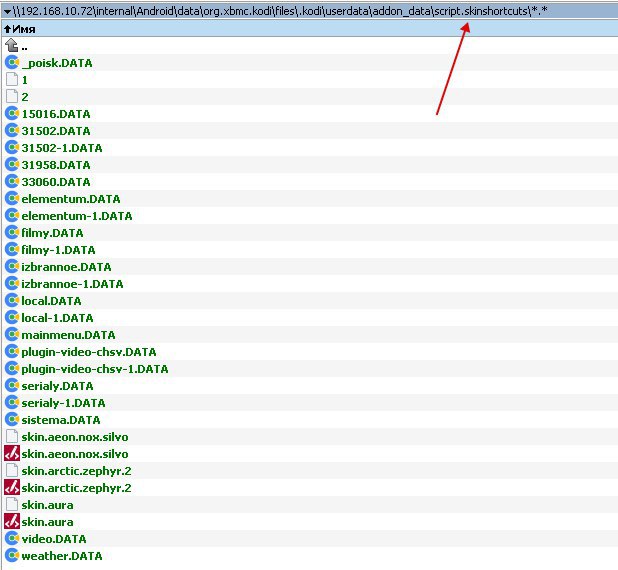This screenshot has width=618, height=570.
Task: Select file 31958.DATA
Action: tap(56, 165)
